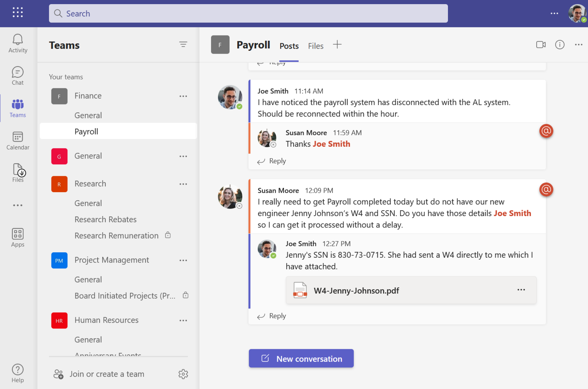This screenshot has height=389, width=588.
Task: Click the mention badge on 12:09 PM post
Action: coord(546,189)
